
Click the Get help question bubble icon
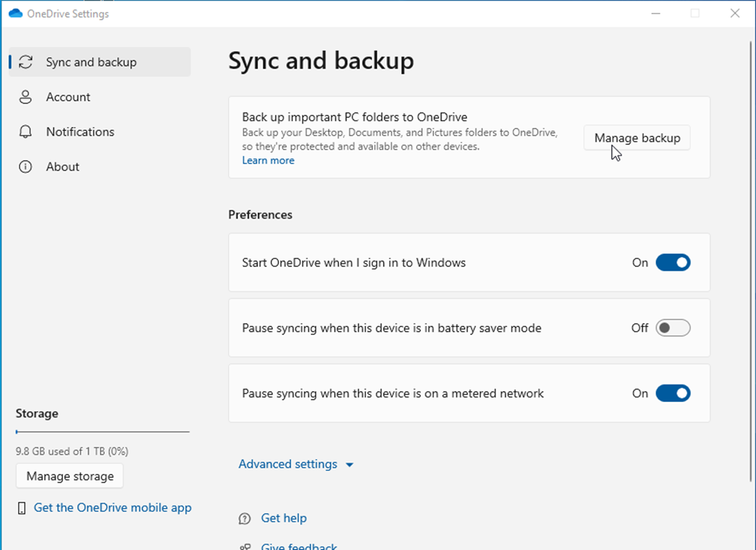[245, 519]
